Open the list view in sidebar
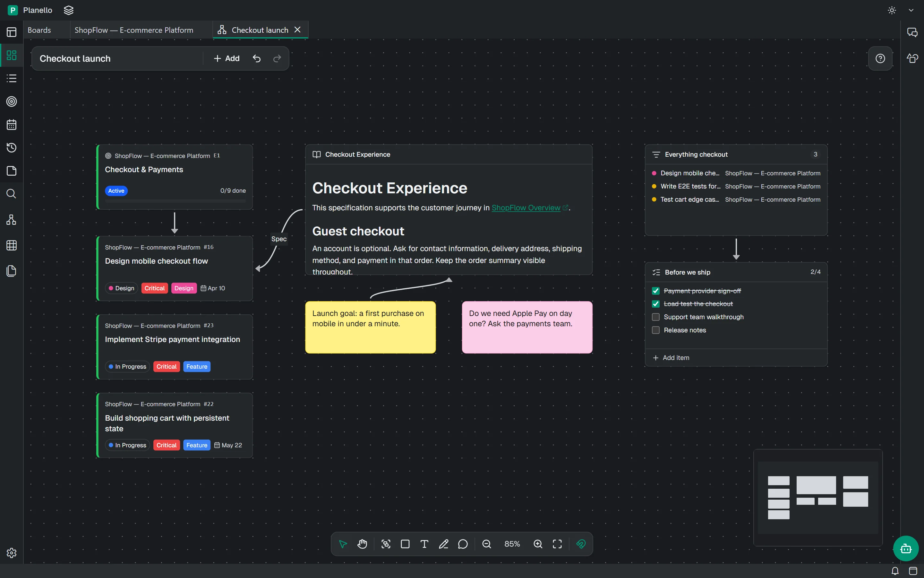 pyautogui.click(x=12, y=78)
